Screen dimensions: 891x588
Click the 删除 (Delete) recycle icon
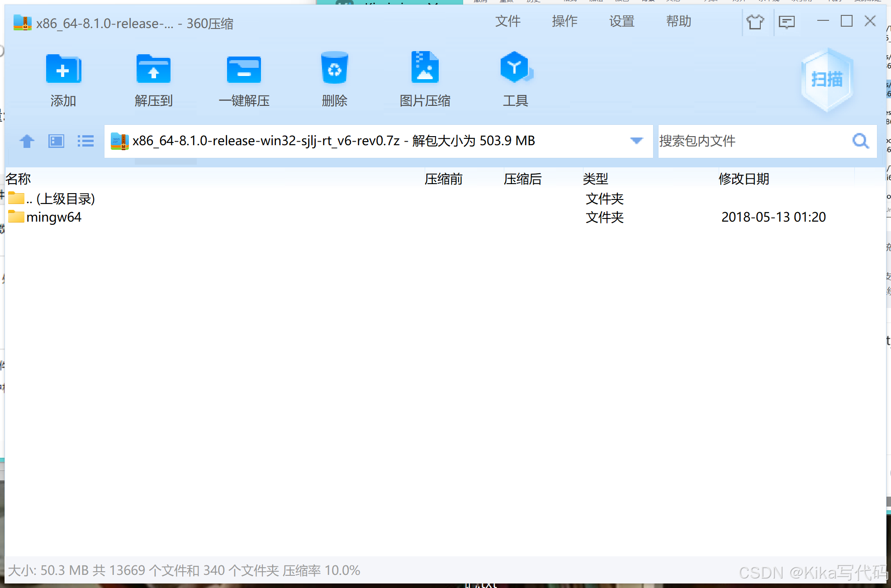334,69
